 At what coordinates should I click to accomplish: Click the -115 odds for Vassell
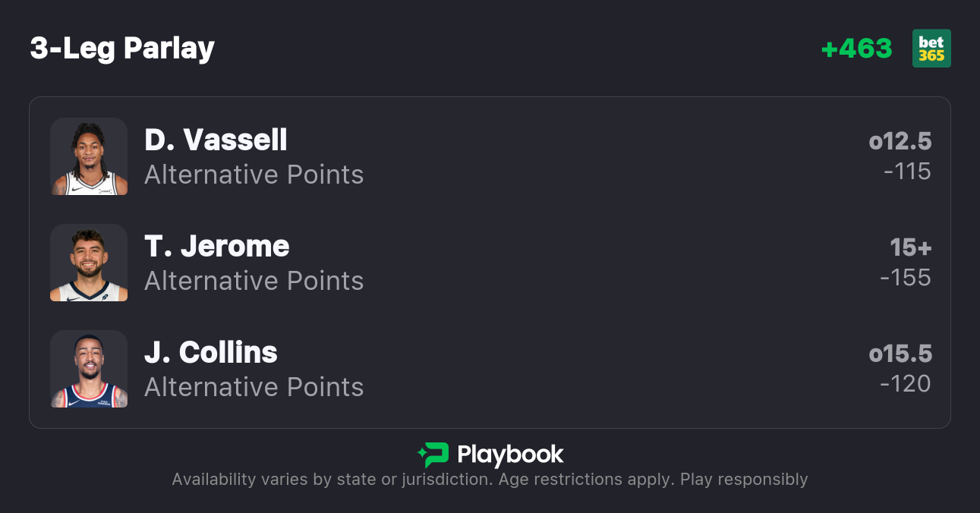point(907,172)
